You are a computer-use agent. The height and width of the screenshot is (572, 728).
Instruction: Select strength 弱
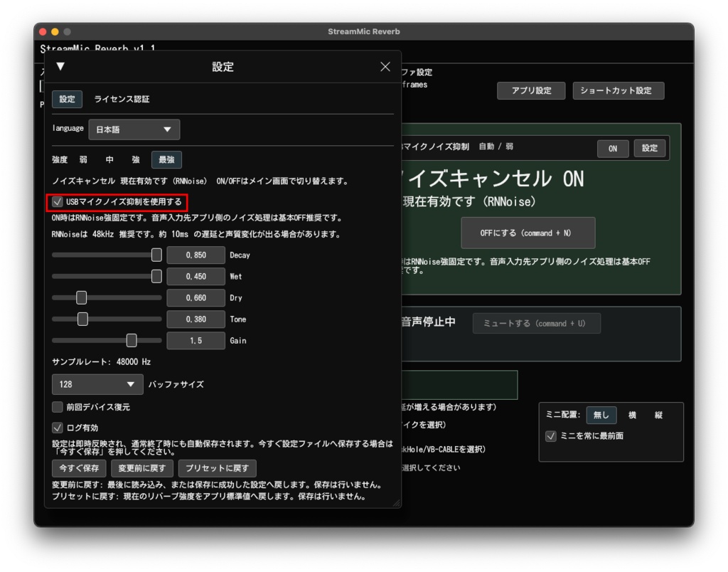click(83, 160)
